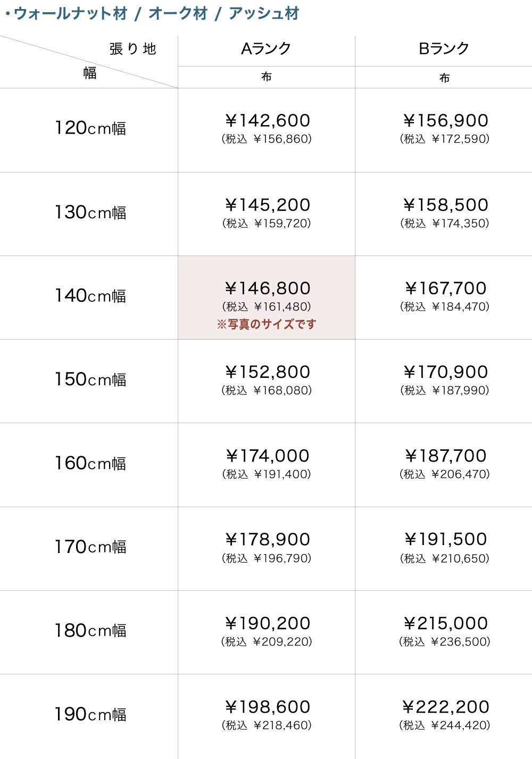
Task: Click the ¥191,500 price for 170cm B-rank
Action: 445,539
